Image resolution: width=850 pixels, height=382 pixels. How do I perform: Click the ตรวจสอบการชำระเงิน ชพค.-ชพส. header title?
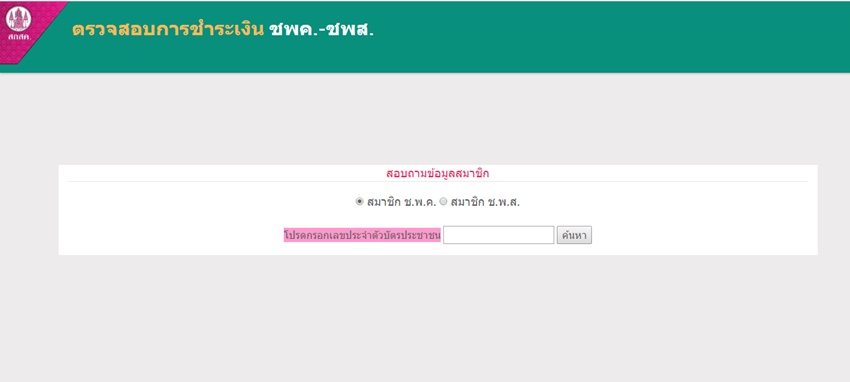[223, 30]
